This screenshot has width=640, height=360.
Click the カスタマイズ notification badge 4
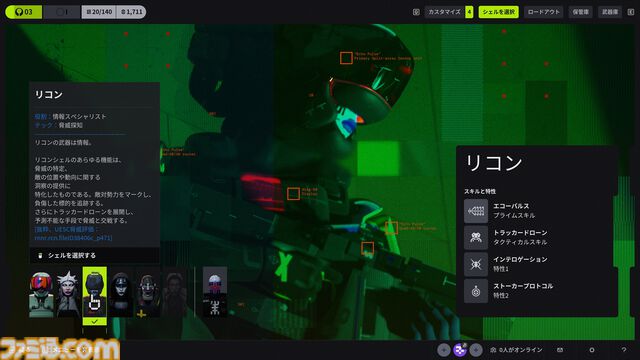[469, 12]
